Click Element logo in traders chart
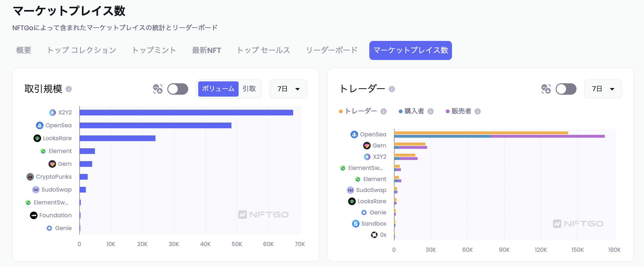 (357, 179)
